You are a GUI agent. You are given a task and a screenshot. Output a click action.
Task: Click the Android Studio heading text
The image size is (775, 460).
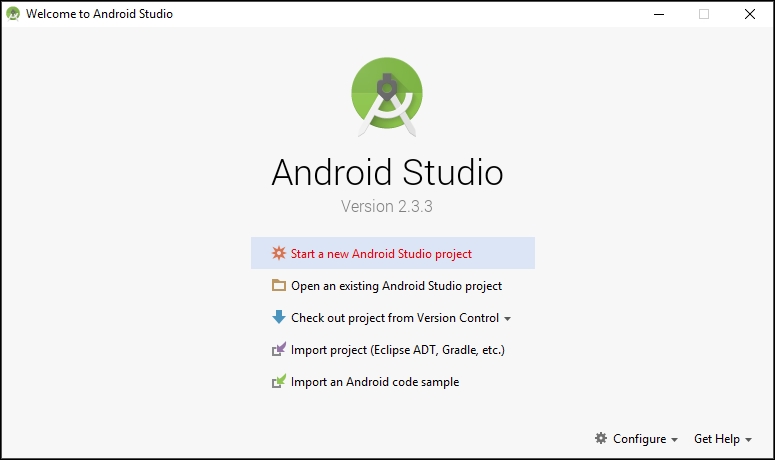pos(387,172)
